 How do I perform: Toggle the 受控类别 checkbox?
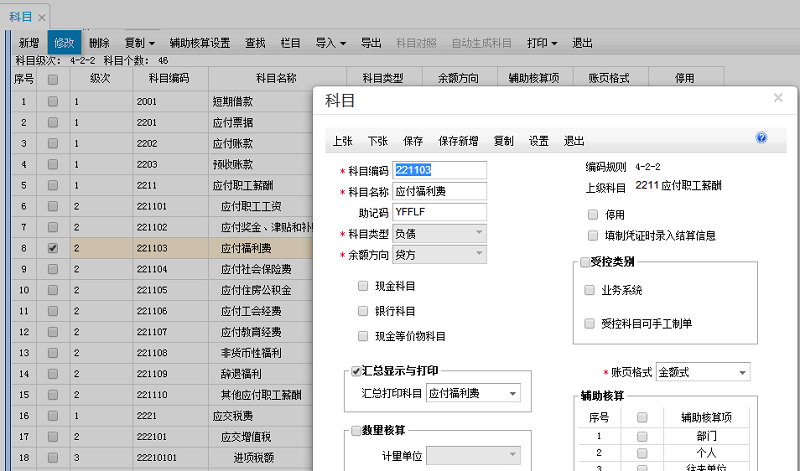[x=585, y=262]
